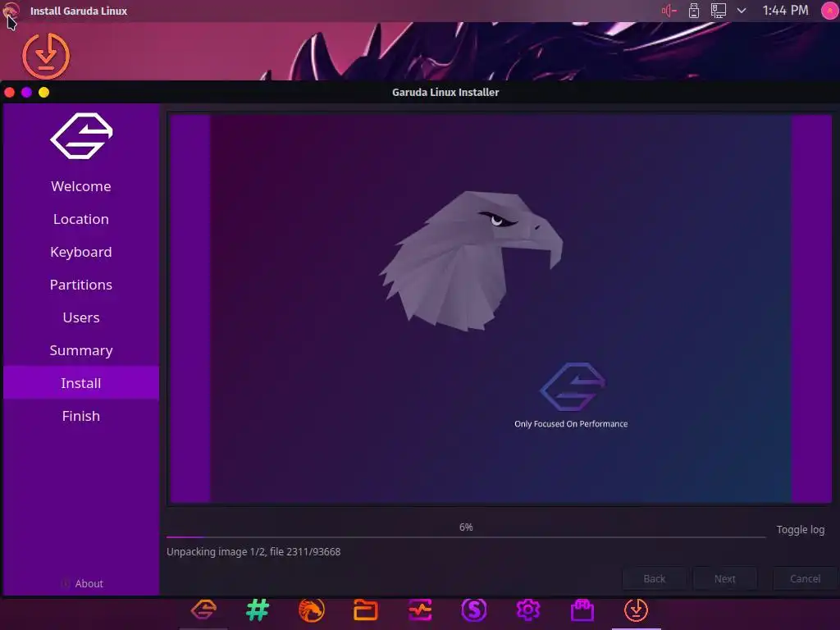Select the highlighted Install step

click(81, 383)
